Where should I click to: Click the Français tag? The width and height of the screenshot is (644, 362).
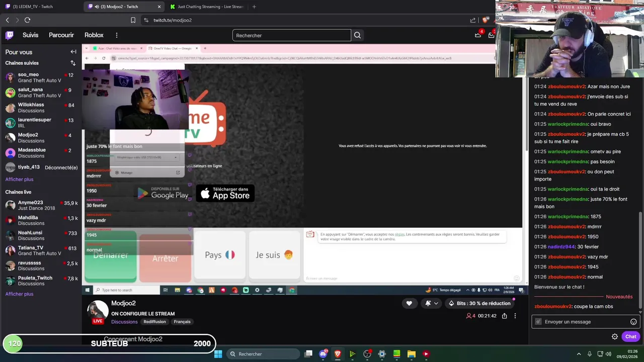click(182, 322)
